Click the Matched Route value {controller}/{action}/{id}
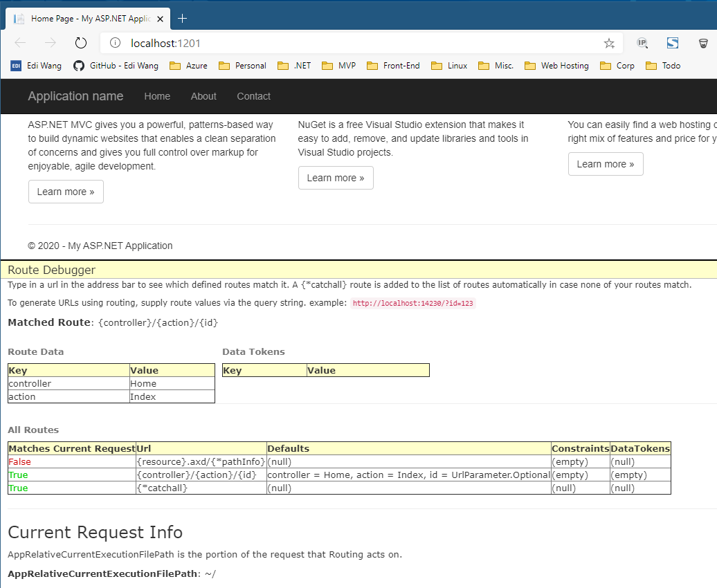 pyautogui.click(x=158, y=323)
